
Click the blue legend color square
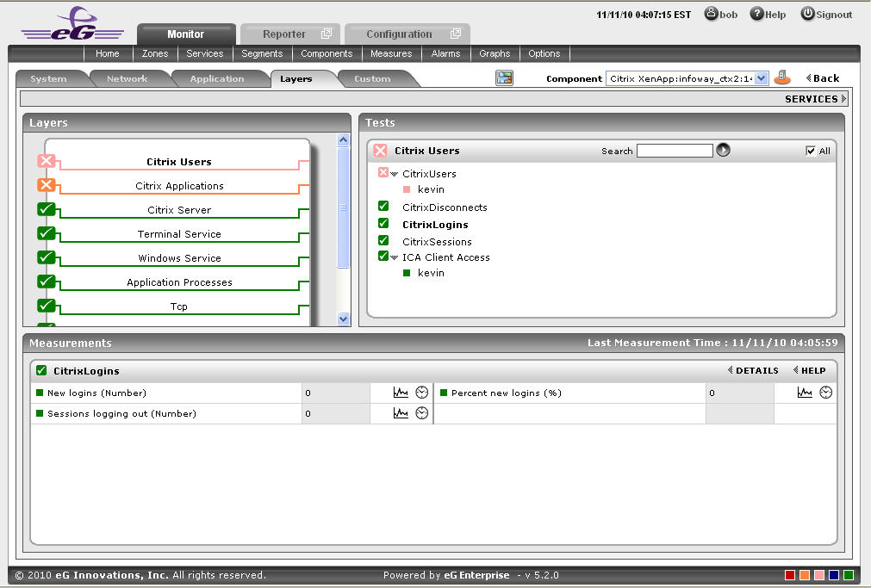tap(834, 575)
